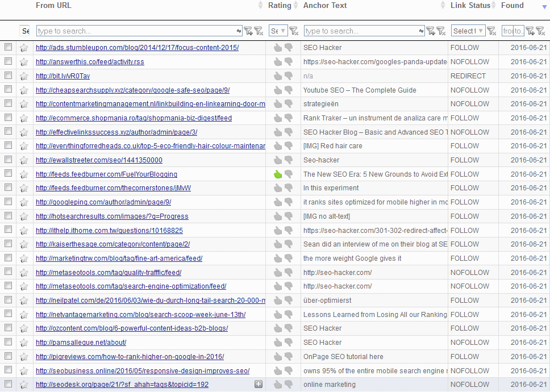Click the green thumbs-up on FuelYourBlogging row
Image resolution: width=550 pixels, height=392 pixels.
[x=277, y=174]
